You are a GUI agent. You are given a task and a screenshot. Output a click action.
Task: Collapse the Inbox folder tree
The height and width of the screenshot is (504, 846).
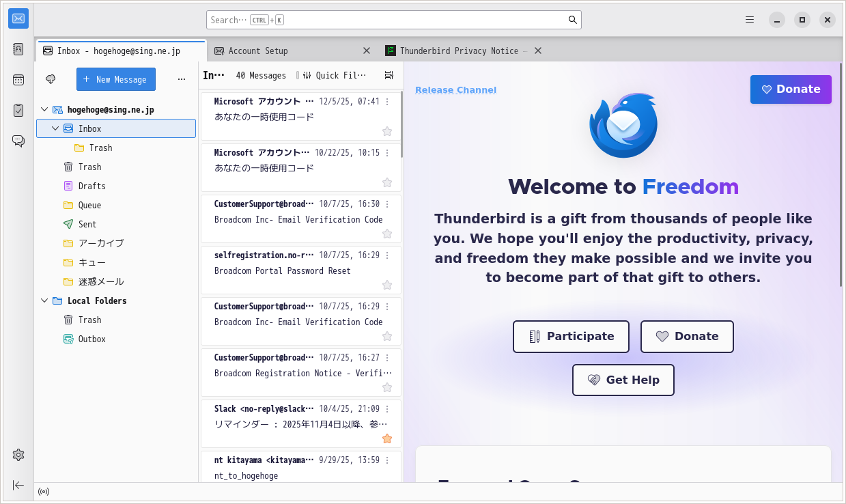click(55, 128)
